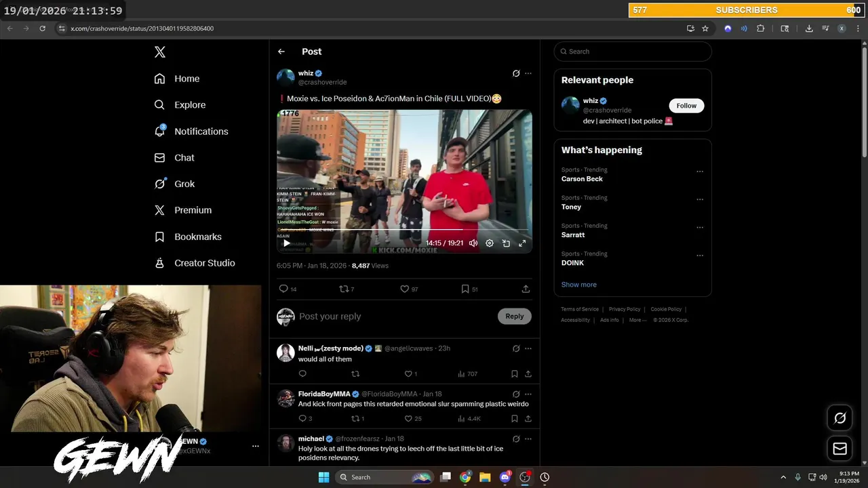This screenshot has height=488, width=868.
Task: Bookmark the post with 51 bookmarks
Action: click(x=469, y=289)
